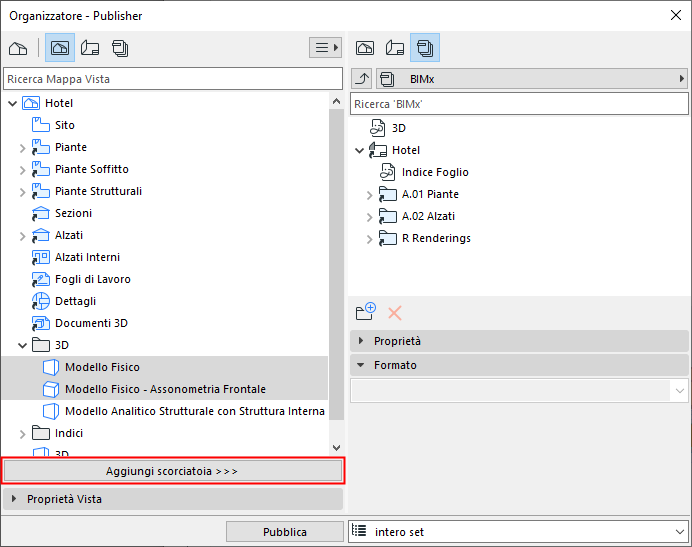Expand the A.02 Alzati subset
692x547 pixels.
click(x=369, y=218)
